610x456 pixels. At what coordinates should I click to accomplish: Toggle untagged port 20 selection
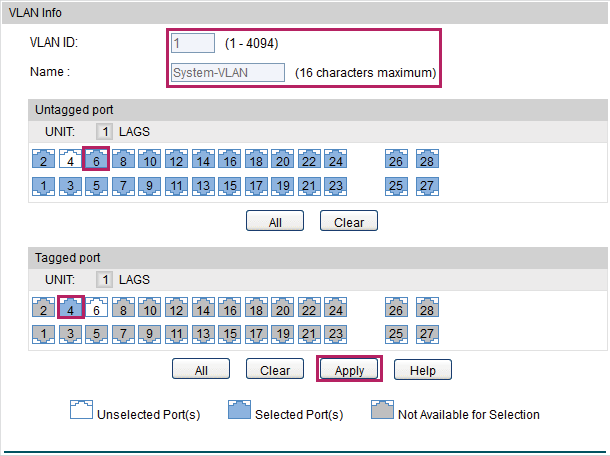click(x=282, y=159)
